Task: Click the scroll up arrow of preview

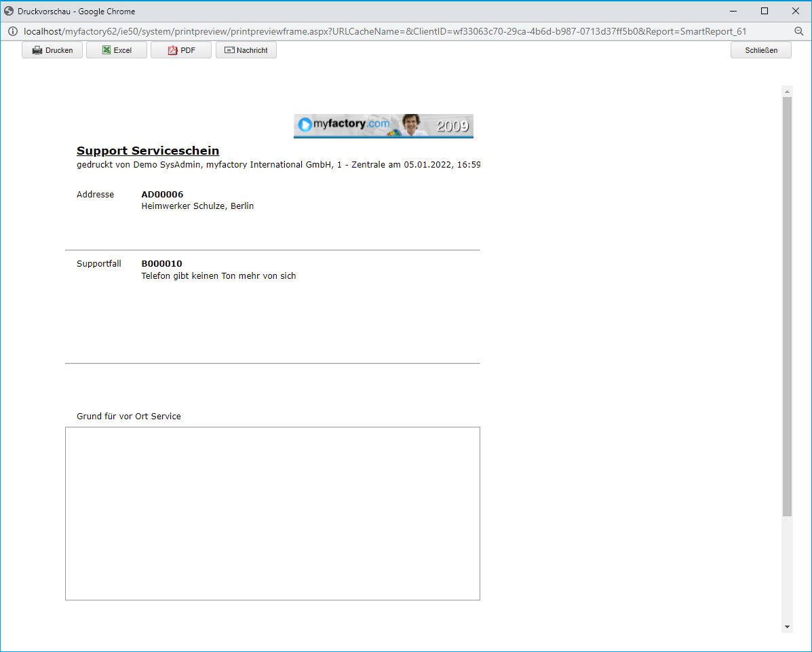Action: (x=787, y=92)
